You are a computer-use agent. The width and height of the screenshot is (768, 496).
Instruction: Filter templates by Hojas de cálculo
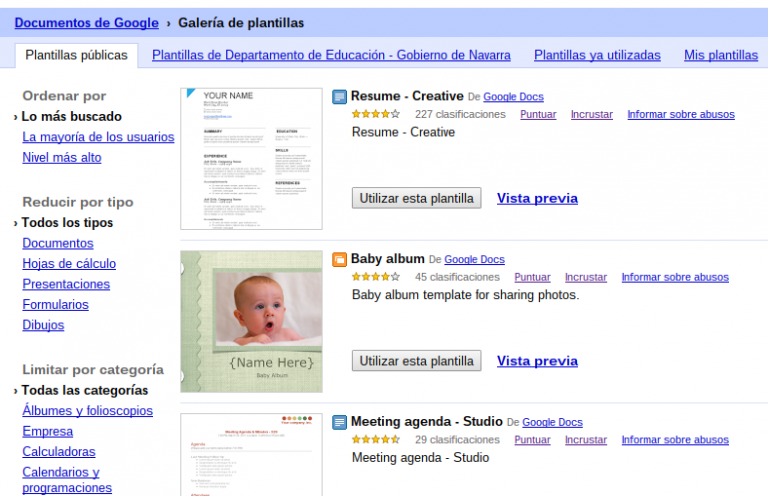[69, 264]
